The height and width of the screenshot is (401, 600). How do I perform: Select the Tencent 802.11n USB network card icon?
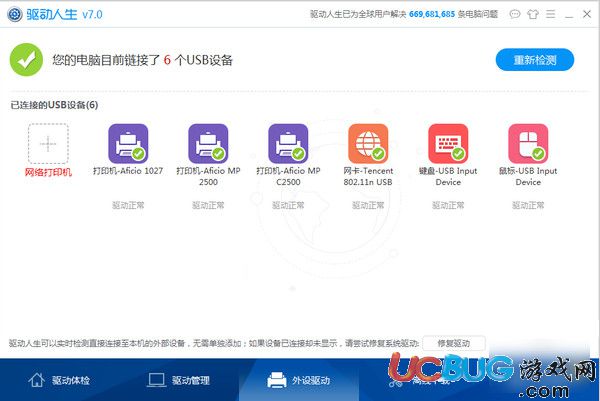(368, 143)
